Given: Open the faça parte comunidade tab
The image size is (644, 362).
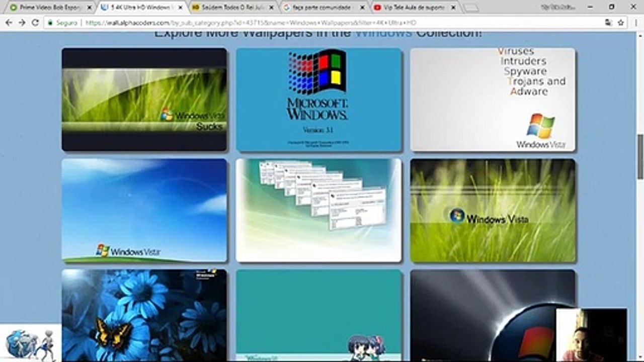Looking at the screenshot, I should tap(324, 8).
